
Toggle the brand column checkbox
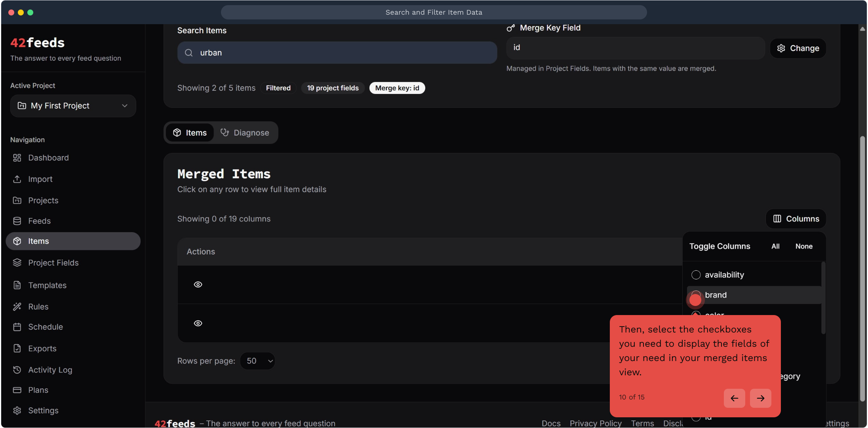pyautogui.click(x=696, y=295)
